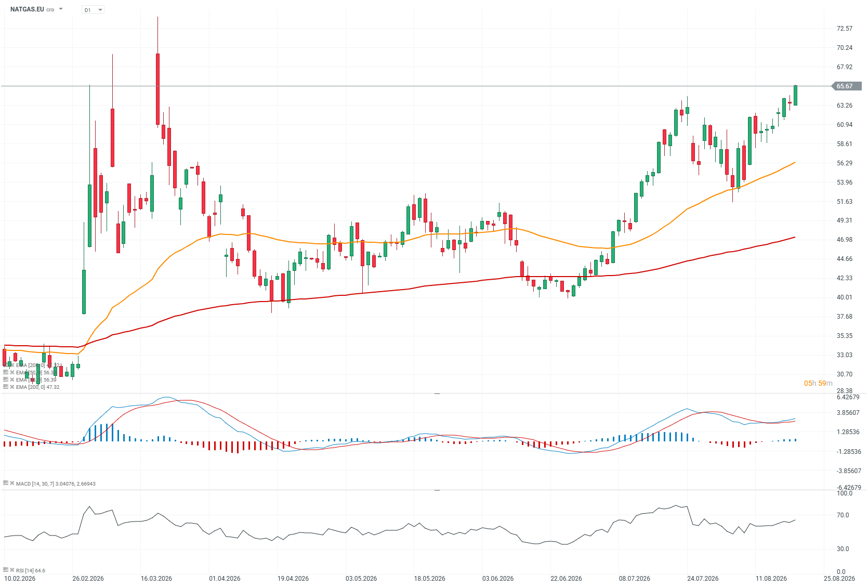Viewport: 868px width, 588px height.
Task: Open the NATGAS.EU instrument dropdown
Action: 61,9
